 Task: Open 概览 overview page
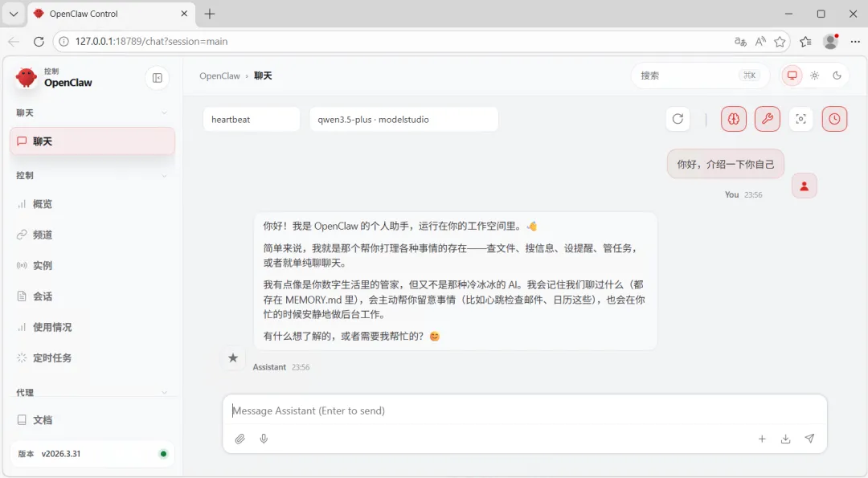[x=92, y=204]
